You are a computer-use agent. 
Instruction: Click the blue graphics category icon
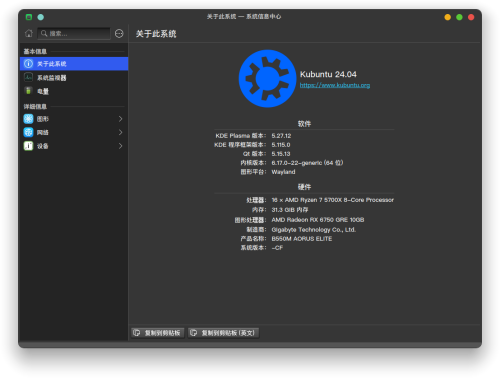pos(28,119)
